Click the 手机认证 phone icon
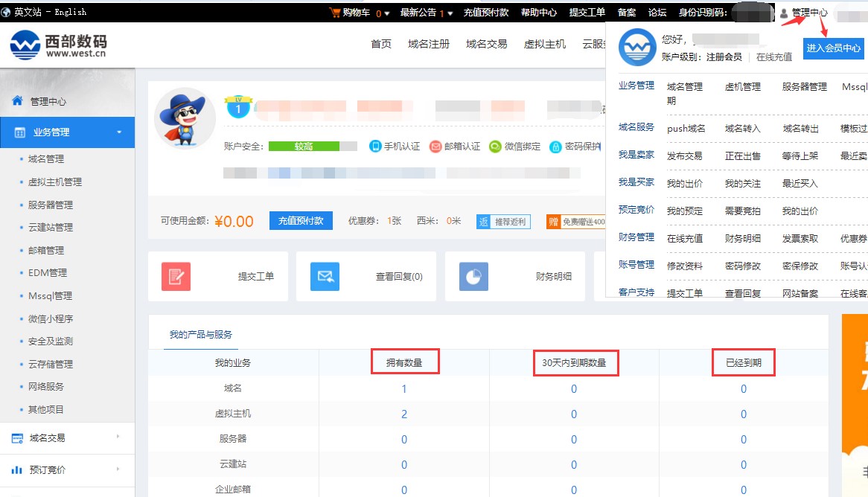The width and height of the screenshot is (868, 497). point(376,147)
